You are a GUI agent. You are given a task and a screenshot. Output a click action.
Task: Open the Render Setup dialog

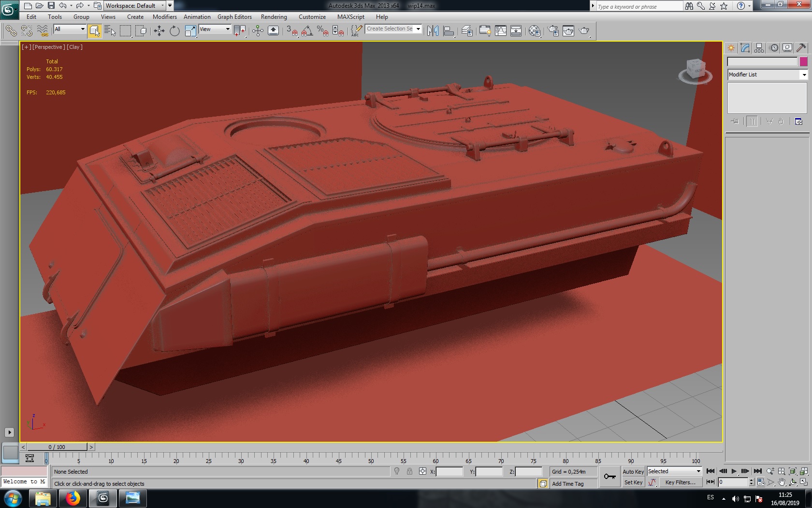click(x=553, y=31)
